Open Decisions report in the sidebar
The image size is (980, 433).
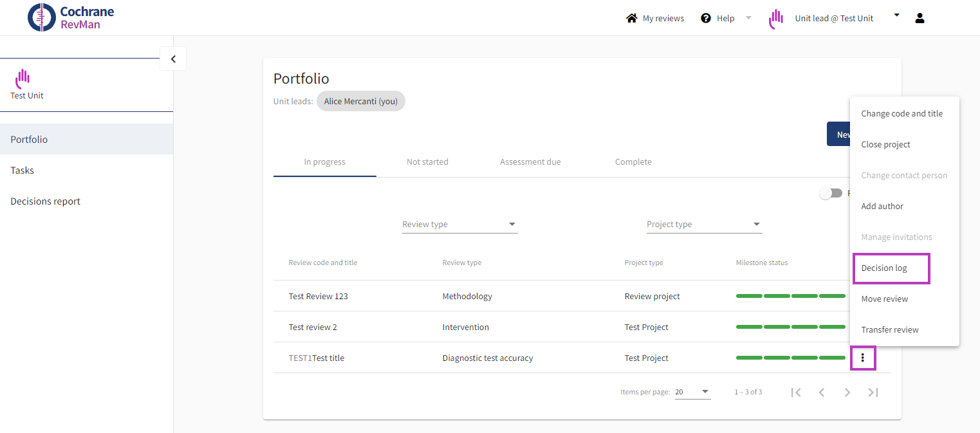[x=46, y=201]
